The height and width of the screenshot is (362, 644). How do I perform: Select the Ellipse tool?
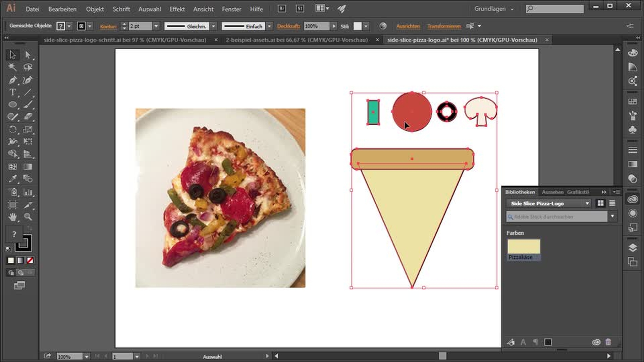click(x=12, y=105)
